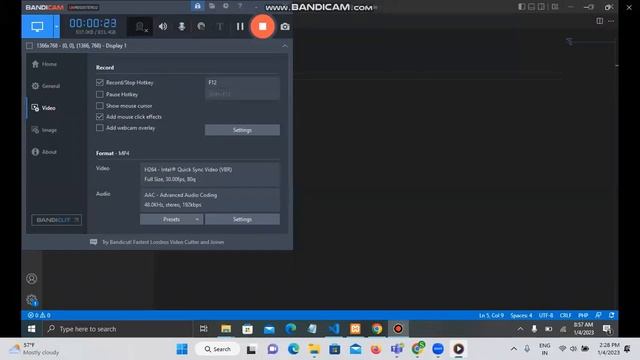Click PHP language mode in status bar
This screenshot has height=360, width=640.
coord(583,316)
